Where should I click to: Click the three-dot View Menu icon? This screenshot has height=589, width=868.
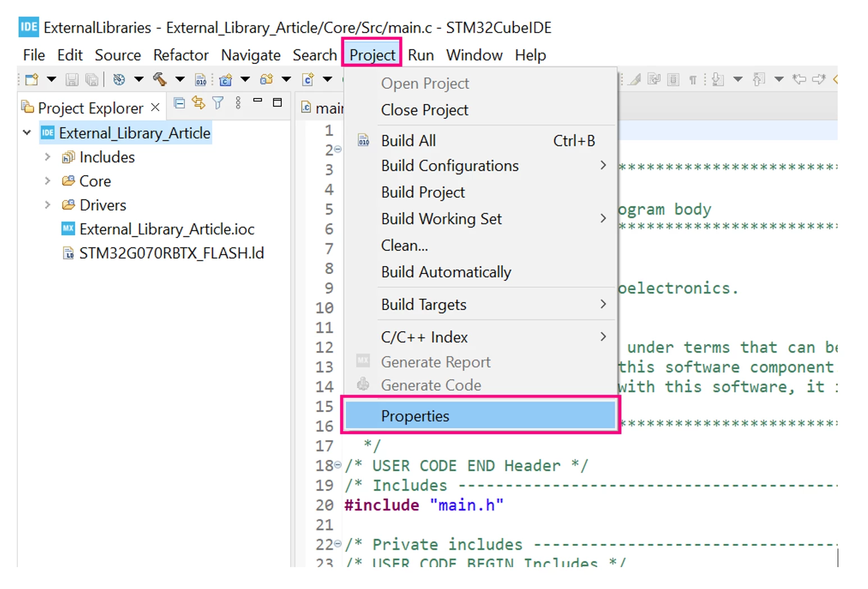point(238,103)
